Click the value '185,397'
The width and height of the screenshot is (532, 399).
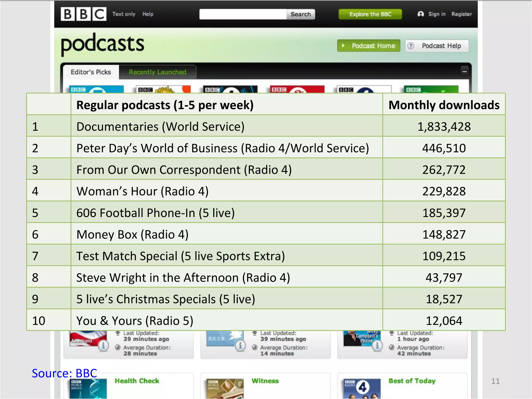[x=444, y=213]
